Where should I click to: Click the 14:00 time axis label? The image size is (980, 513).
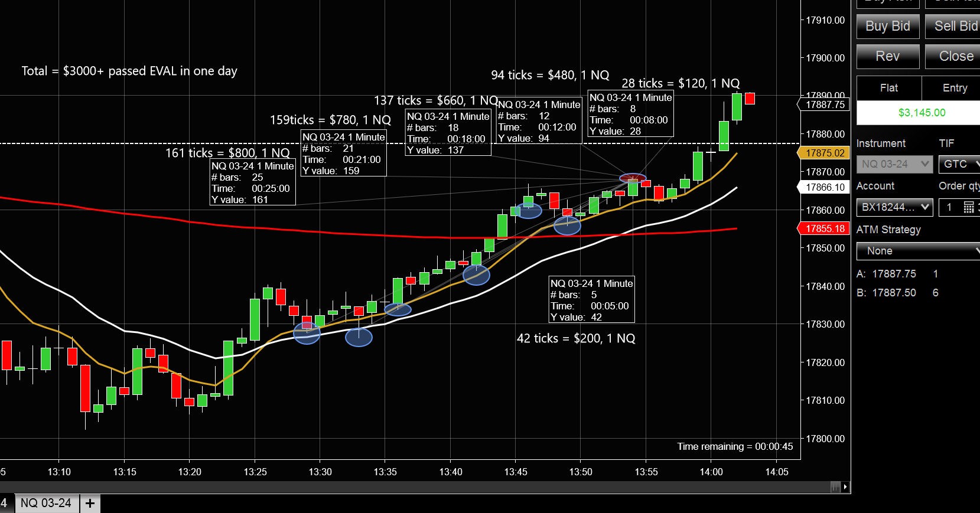[x=711, y=472]
